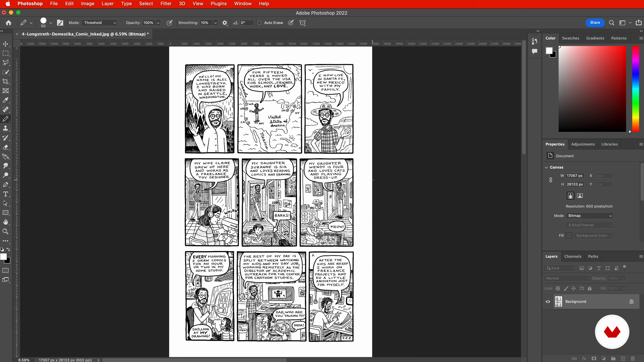Select the Crop tool
The height and width of the screenshot is (362, 644).
(x=6, y=81)
